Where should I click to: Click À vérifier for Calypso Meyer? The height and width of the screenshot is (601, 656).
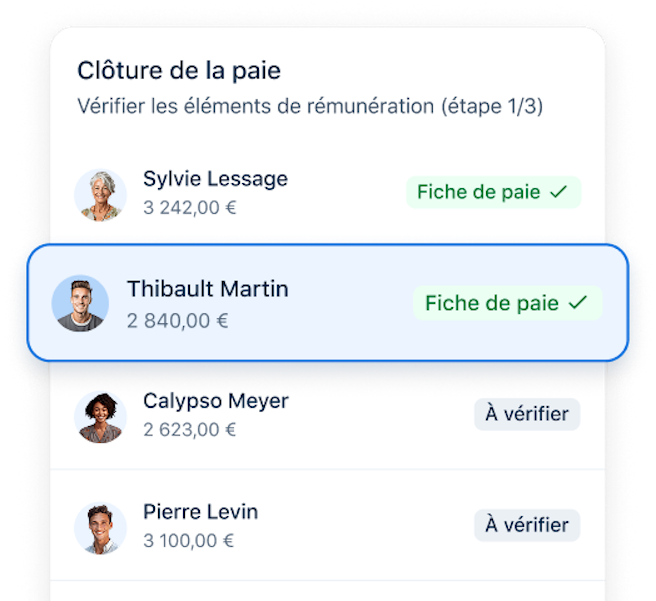(x=527, y=414)
